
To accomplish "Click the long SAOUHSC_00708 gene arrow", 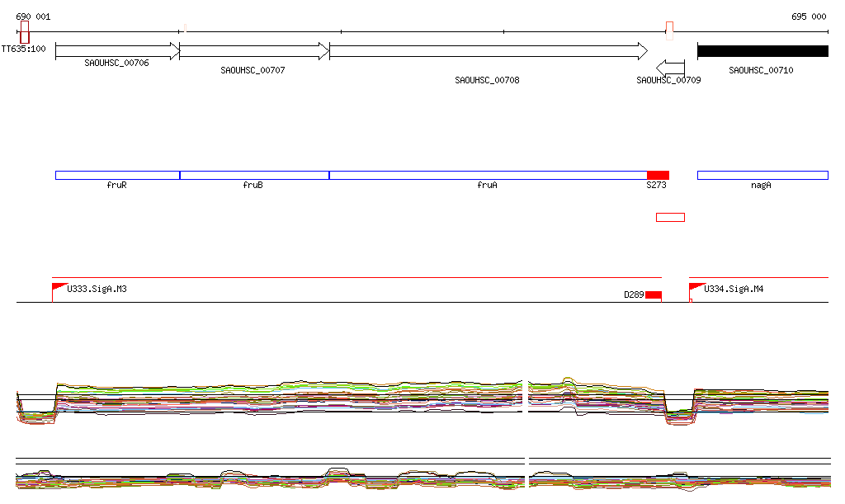I will coord(488,51).
